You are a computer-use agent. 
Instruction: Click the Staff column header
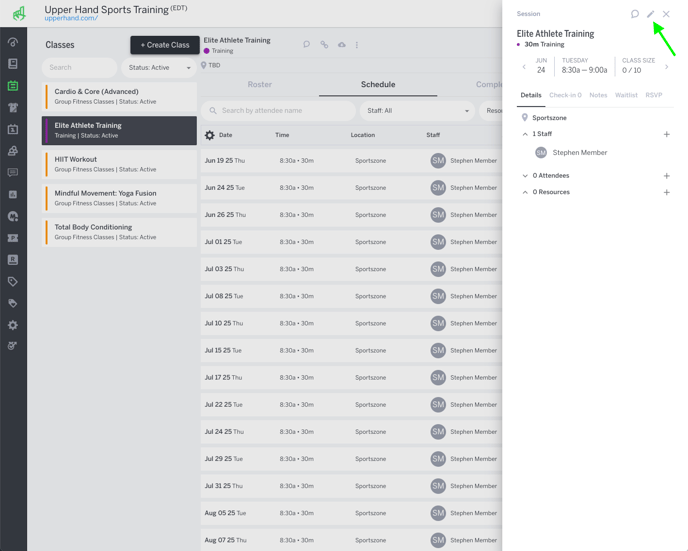pyautogui.click(x=433, y=135)
